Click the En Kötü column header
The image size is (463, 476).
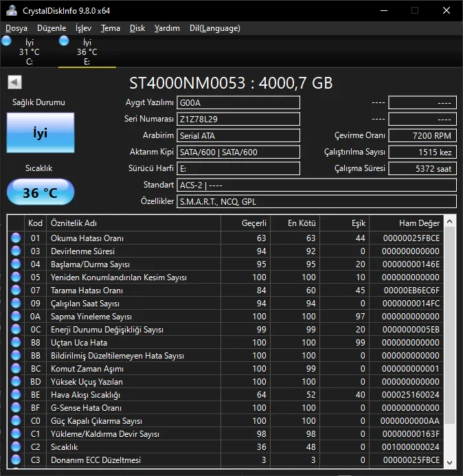tap(295, 223)
